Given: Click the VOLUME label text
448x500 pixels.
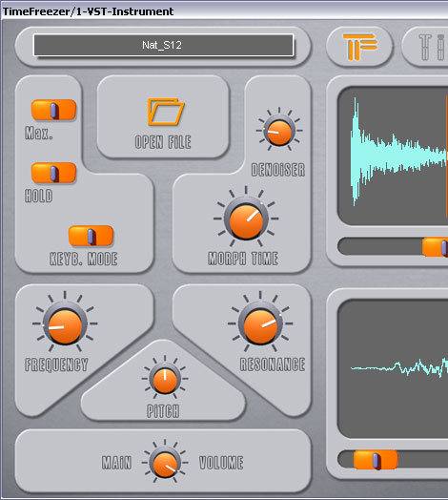Looking at the screenshot, I should click(x=221, y=463).
